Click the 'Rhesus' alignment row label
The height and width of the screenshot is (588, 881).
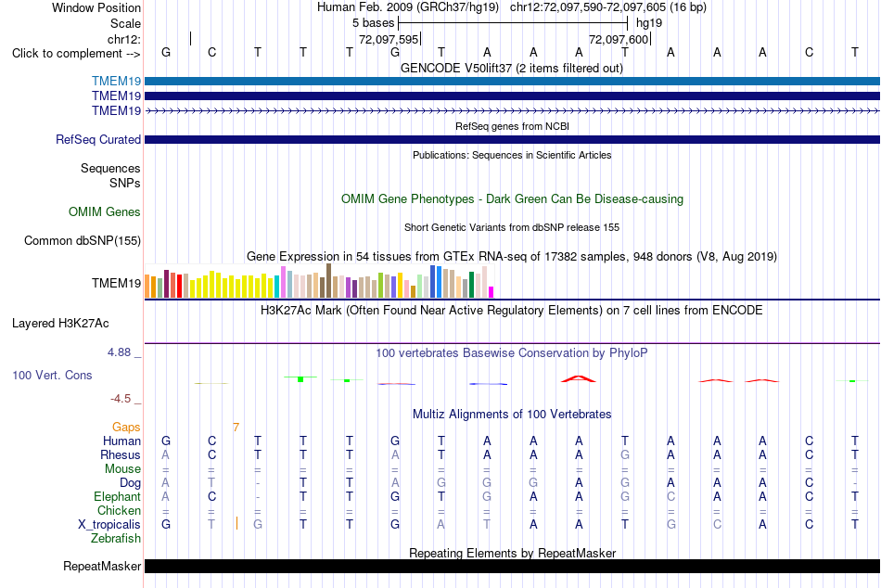click(x=121, y=454)
